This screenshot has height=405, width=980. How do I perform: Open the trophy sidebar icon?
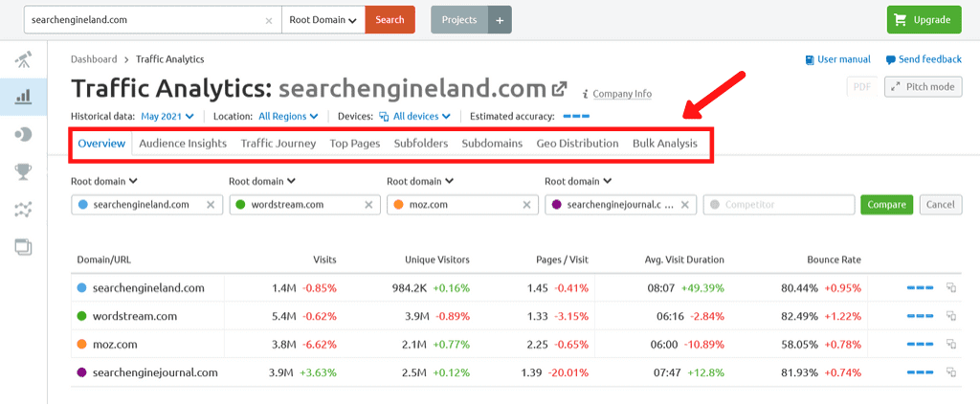23,172
